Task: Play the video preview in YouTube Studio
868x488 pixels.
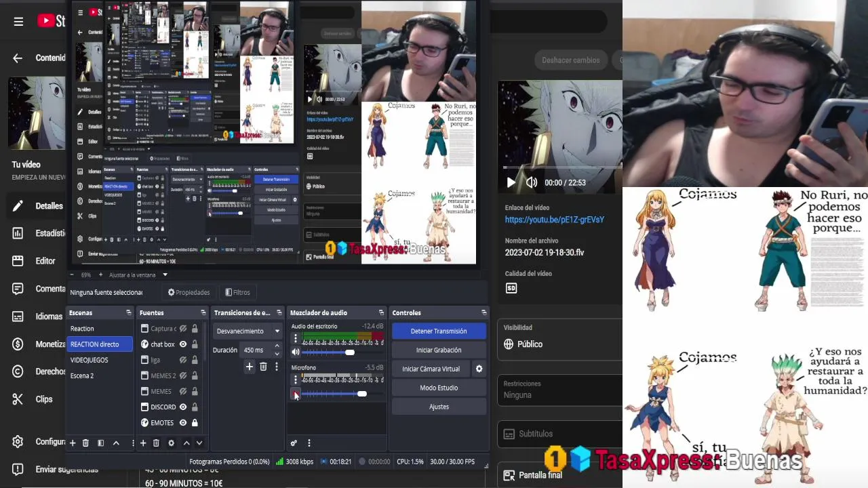Action: click(511, 182)
